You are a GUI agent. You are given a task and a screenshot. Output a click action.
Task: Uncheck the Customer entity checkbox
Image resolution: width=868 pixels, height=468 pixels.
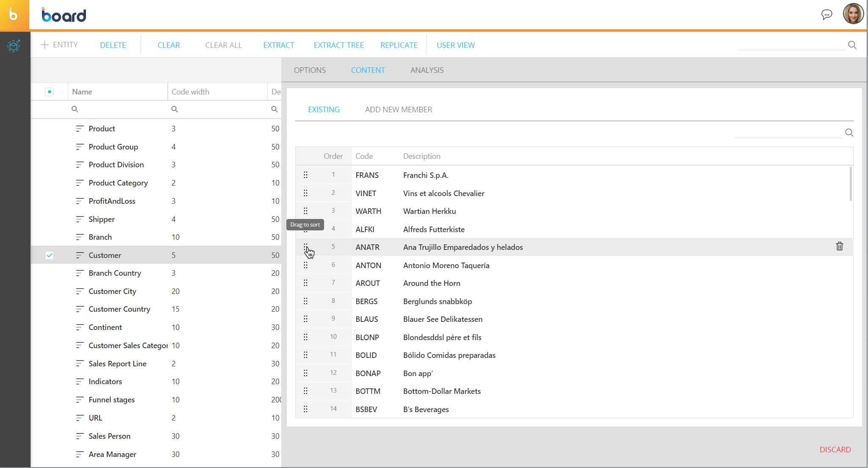[50, 255]
